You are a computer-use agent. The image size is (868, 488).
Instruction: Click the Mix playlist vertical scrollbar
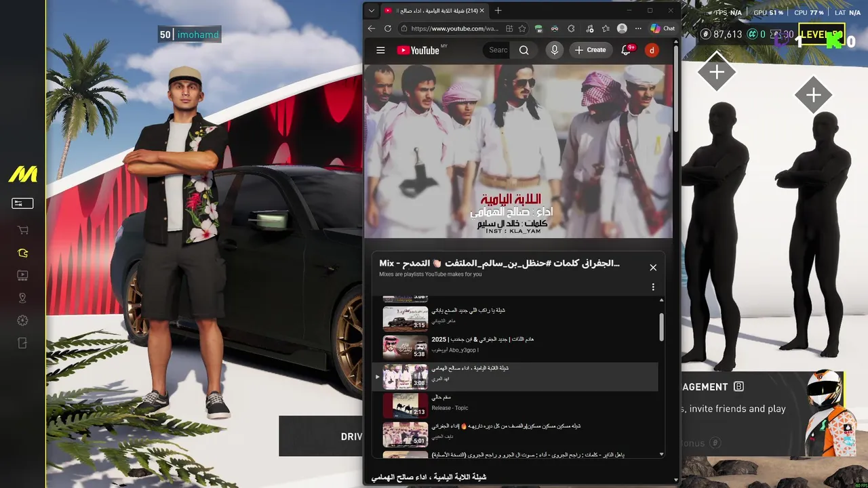[x=661, y=327]
